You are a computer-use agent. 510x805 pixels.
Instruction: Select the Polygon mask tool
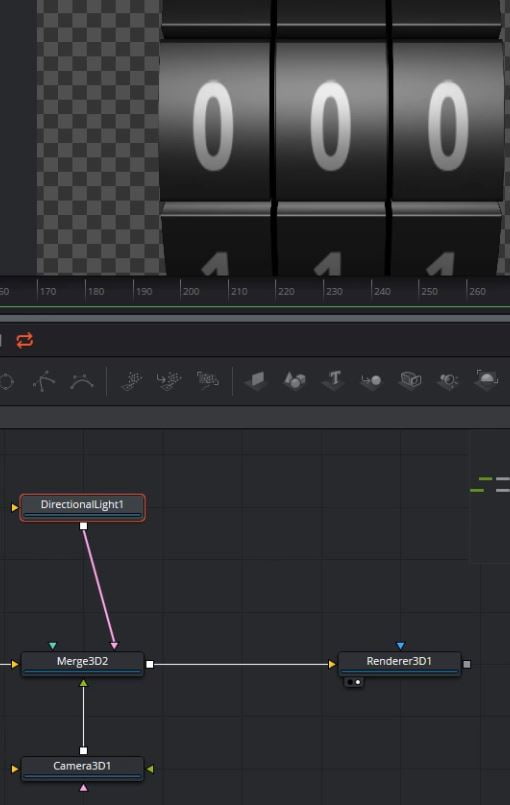(x=44, y=381)
